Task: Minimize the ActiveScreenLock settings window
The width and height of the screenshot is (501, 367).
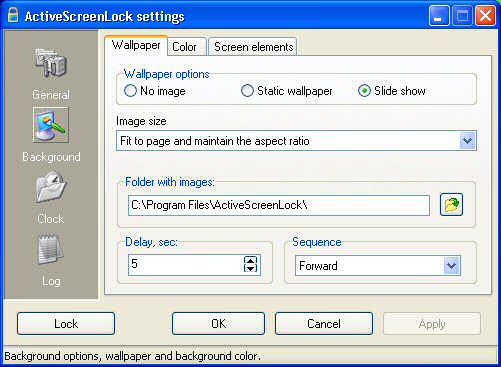Action: [439, 16]
